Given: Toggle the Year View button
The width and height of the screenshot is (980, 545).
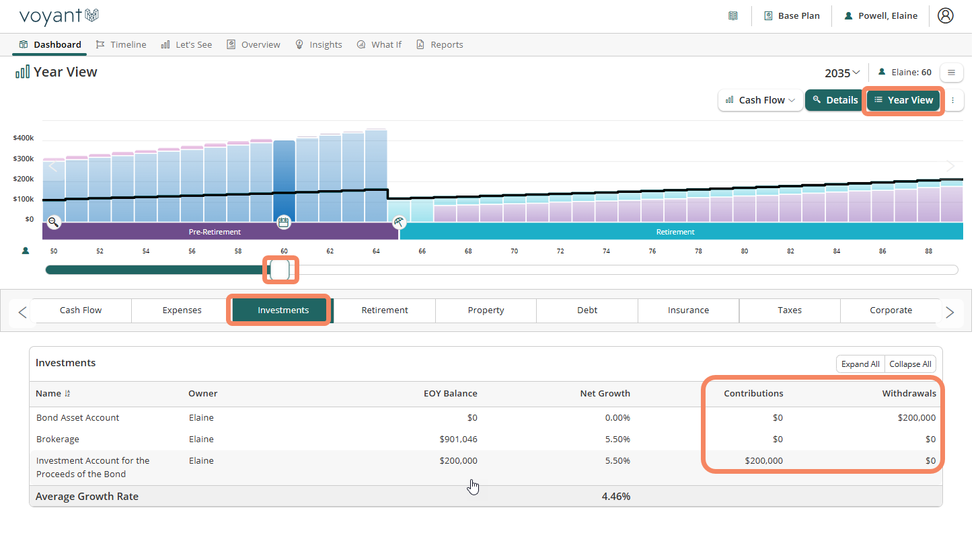Looking at the screenshot, I should pos(903,100).
